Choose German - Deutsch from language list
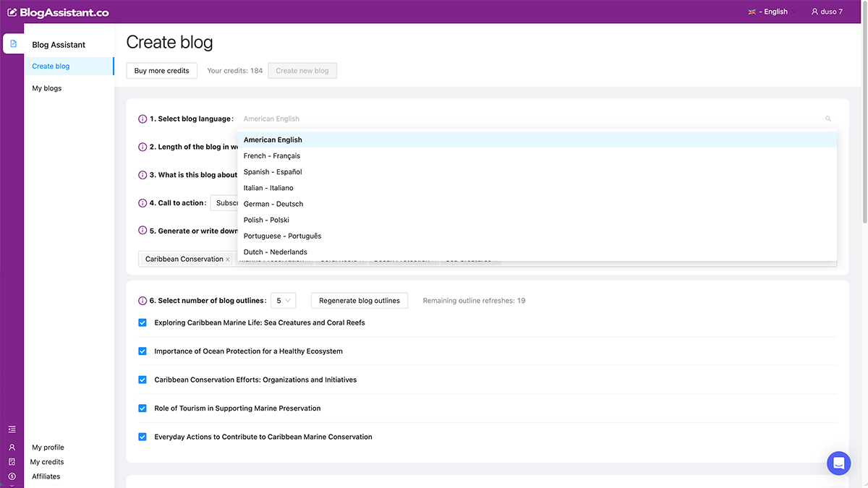The image size is (868, 488). [x=273, y=204]
